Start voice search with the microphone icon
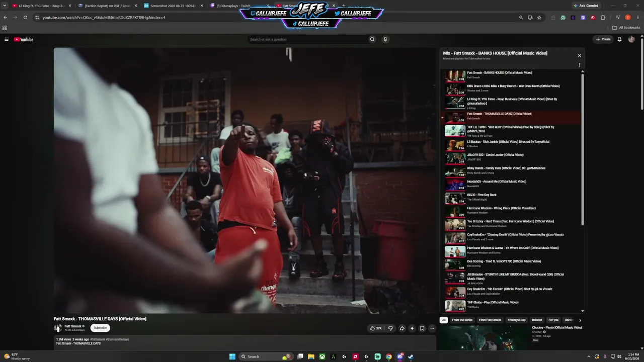 (x=385, y=39)
